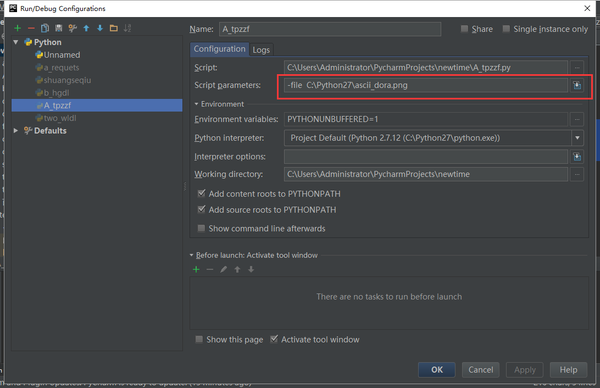Click the OK button

[x=437, y=370]
